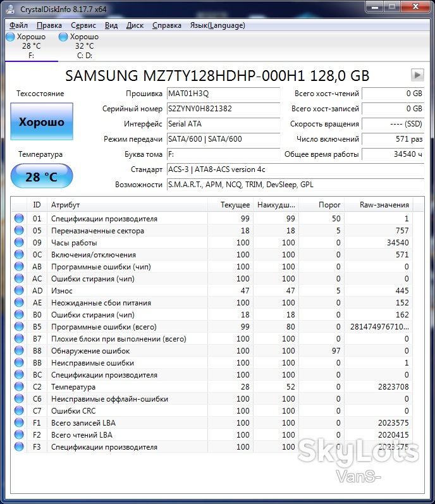Click the Общее время работы value 34540 ч

(x=393, y=154)
